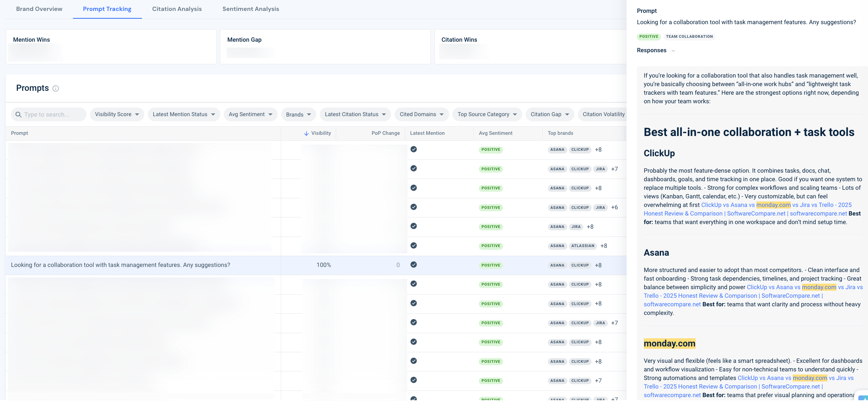Click the POSITIVE tag under the prompt panel

pyautogui.click(x=649, y=37)
